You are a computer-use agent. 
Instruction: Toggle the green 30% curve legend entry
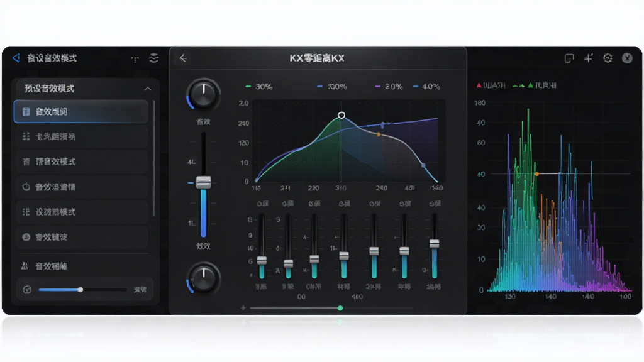pos(258,87)
